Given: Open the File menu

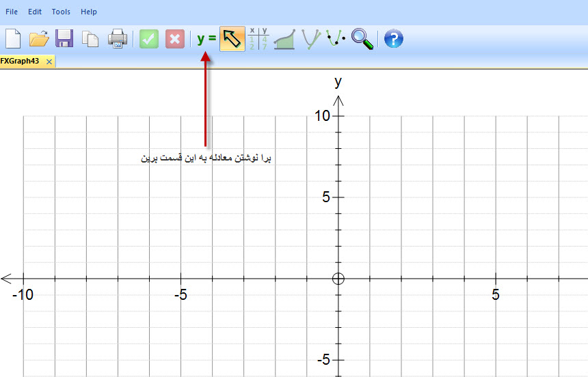Looking at the screenshot, I should [x=12, y=12].
